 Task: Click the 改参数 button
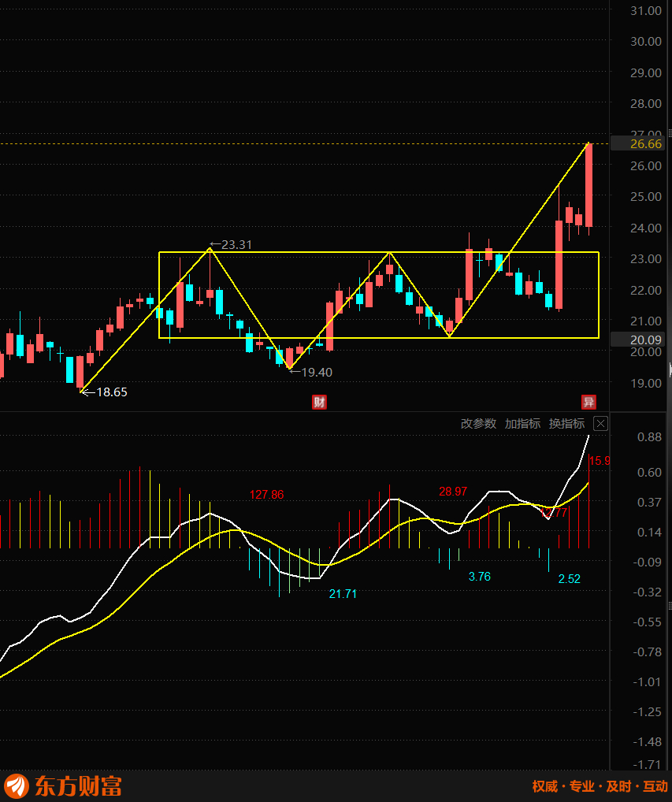(478, 424)
